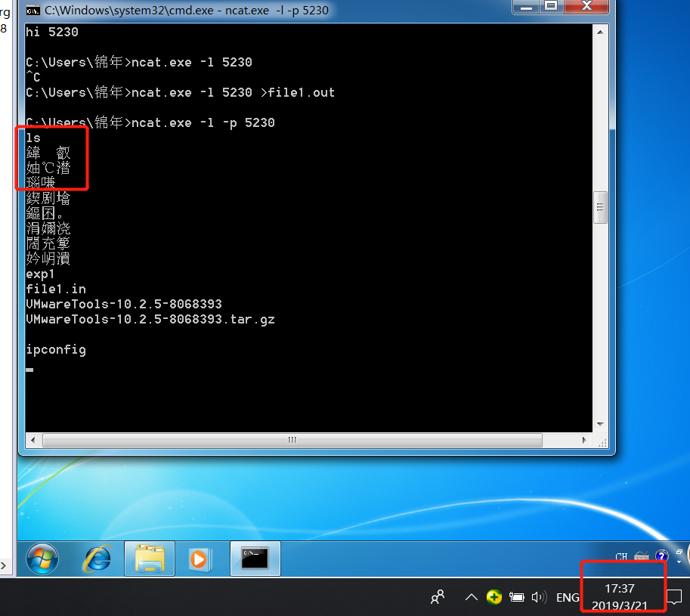Viewport: 690px width, 616px height.
Task: Open the battery power tray icon
Action: pos(517,597)
